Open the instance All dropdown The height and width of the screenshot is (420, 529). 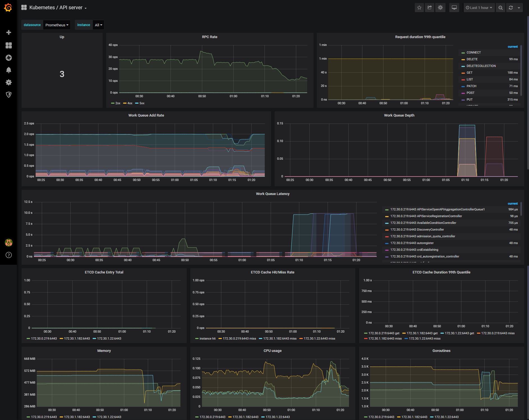click(x=98, y=25)
